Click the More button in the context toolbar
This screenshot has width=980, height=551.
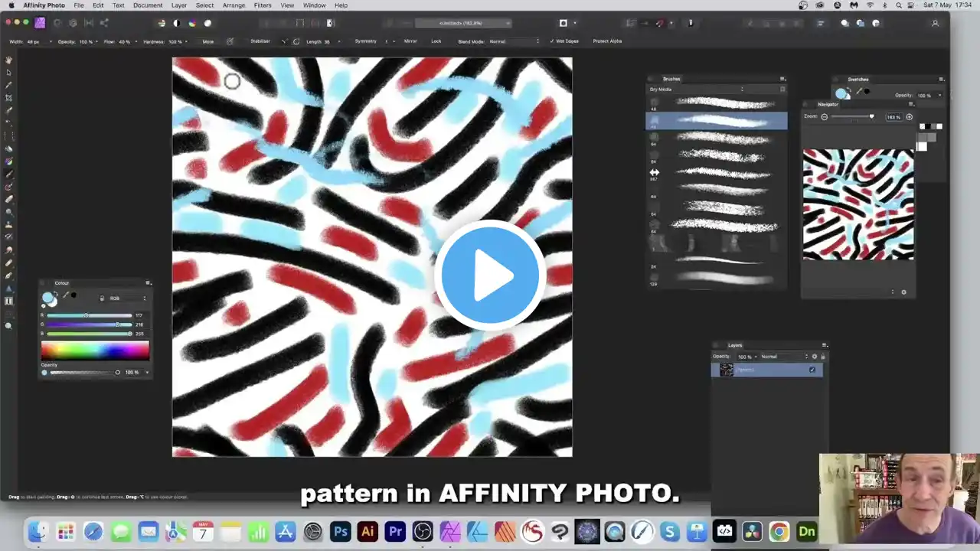pyautogui.click(x=208, y=41)
